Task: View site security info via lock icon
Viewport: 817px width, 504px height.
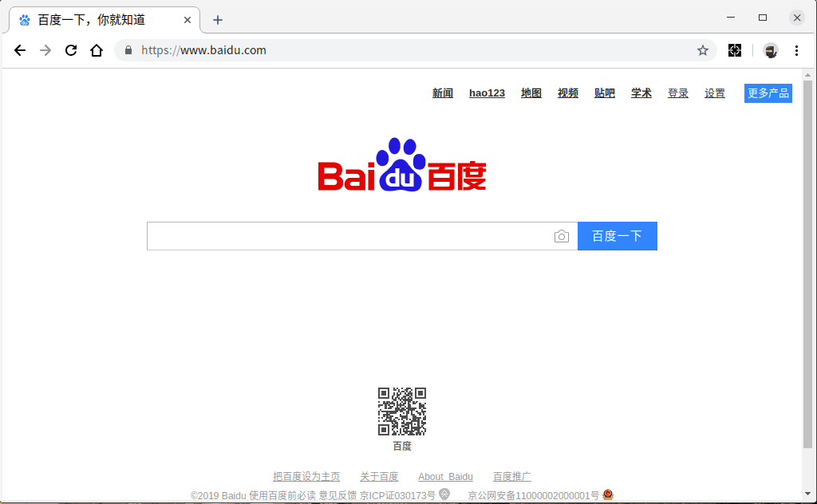Action: pos(128,50)
